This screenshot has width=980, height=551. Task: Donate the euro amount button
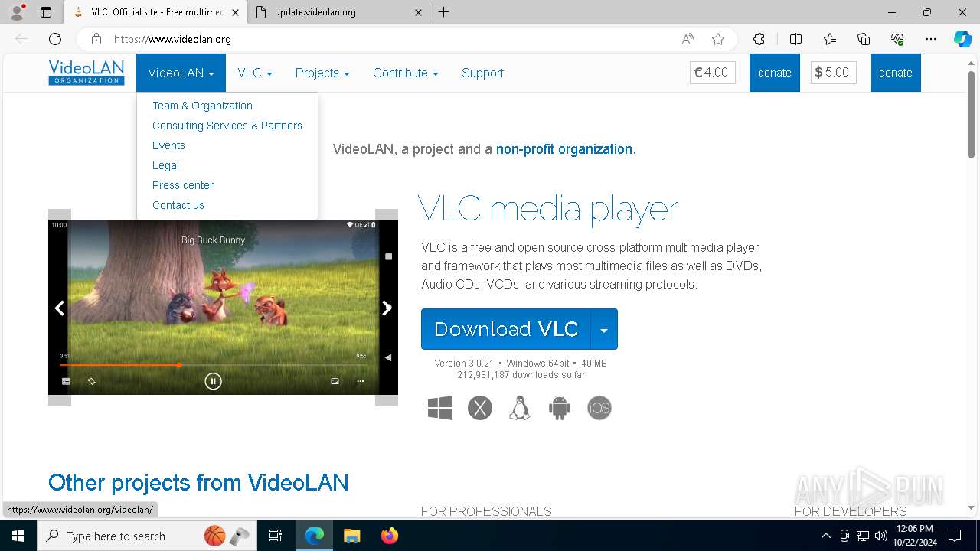775,73
